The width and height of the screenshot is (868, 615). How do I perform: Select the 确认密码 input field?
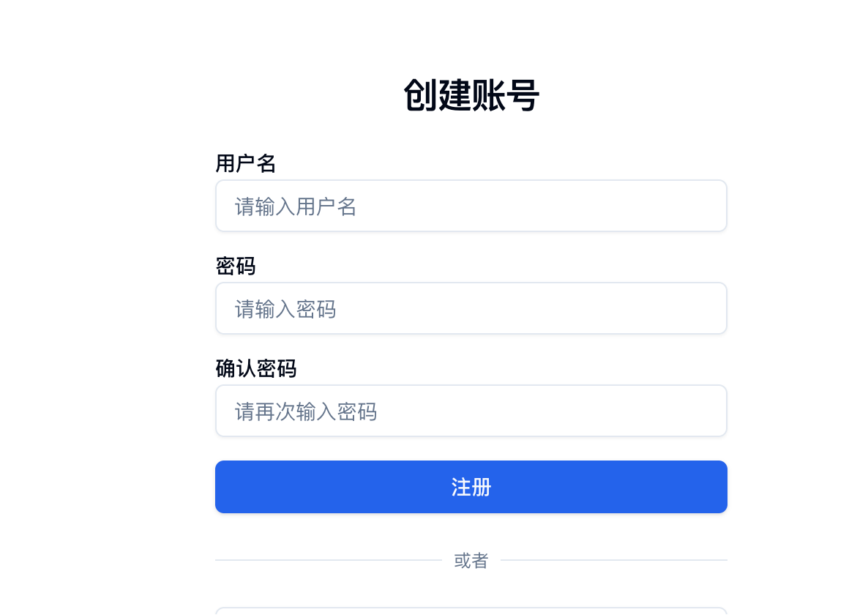[x=471, y=411]
